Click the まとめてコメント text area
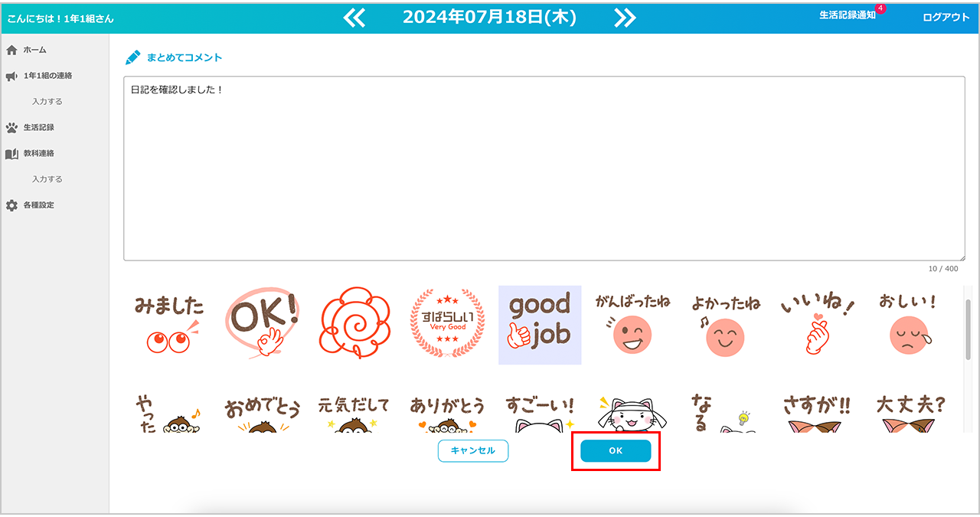The width and height of the screenshot is (980, 517). tap(544, 169)
